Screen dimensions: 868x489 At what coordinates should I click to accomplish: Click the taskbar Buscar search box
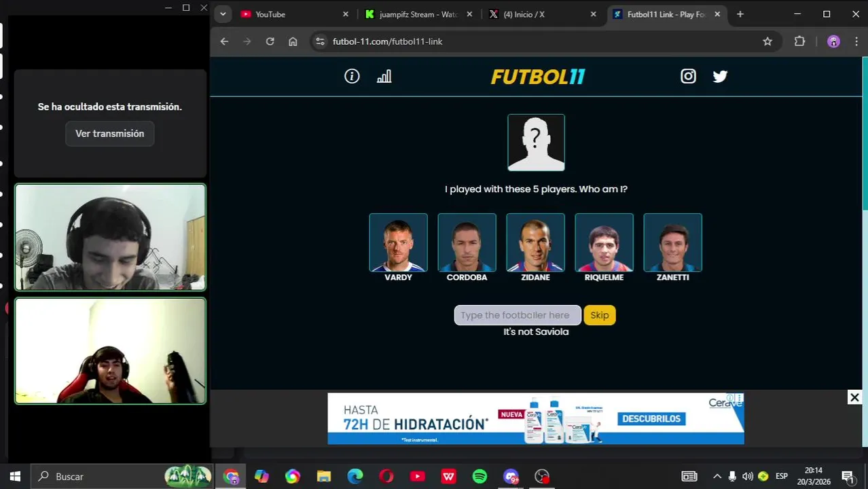[x=122, y=477]
